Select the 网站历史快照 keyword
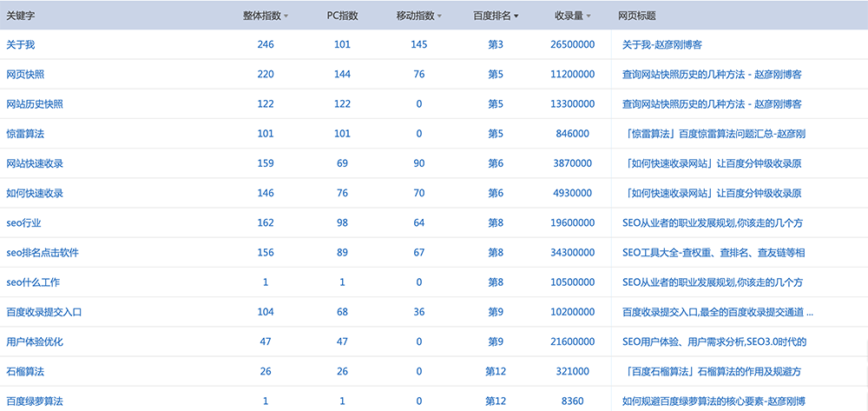Image resolution: width=868 pixels, height=411 pixels. [x=35, y=104]
